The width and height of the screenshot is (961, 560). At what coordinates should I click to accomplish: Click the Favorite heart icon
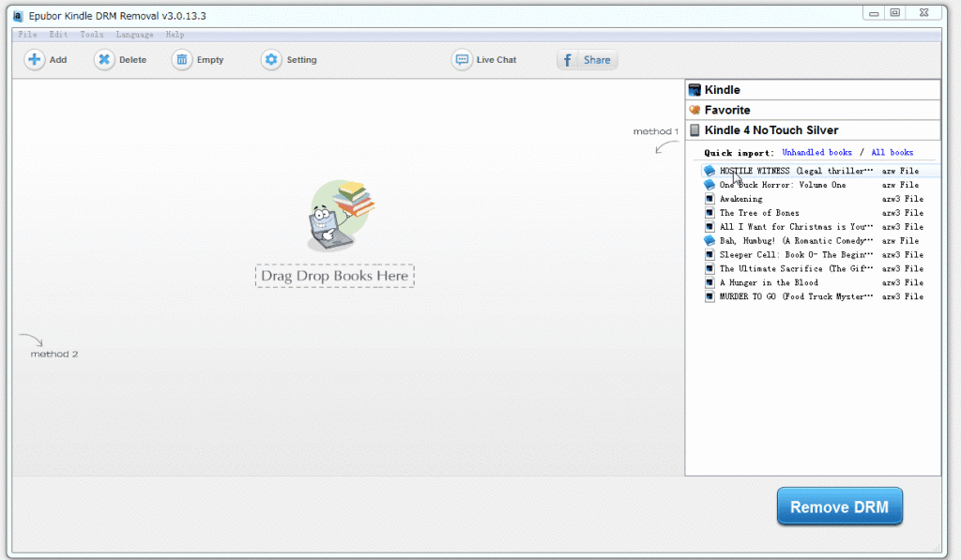[694, 111]
